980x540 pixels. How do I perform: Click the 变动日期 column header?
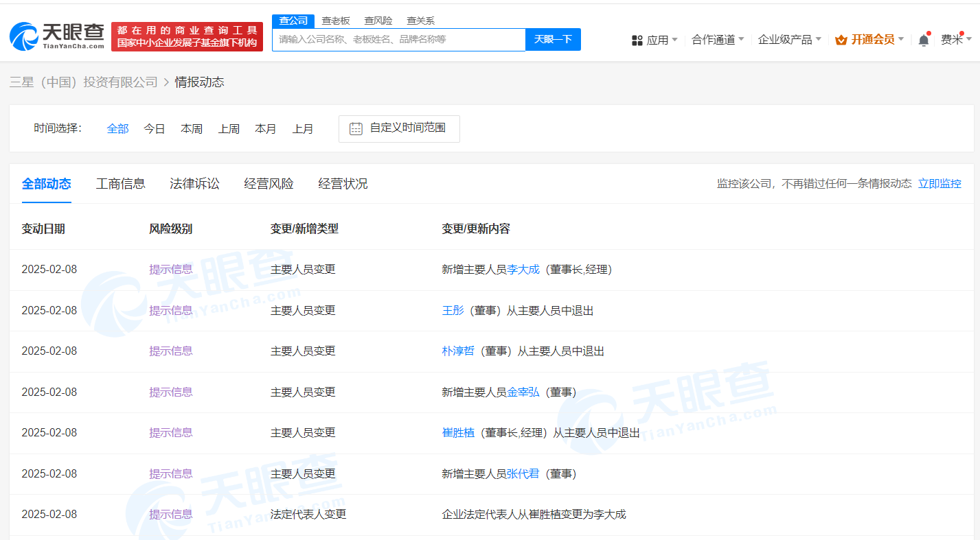tap(43, 228)
